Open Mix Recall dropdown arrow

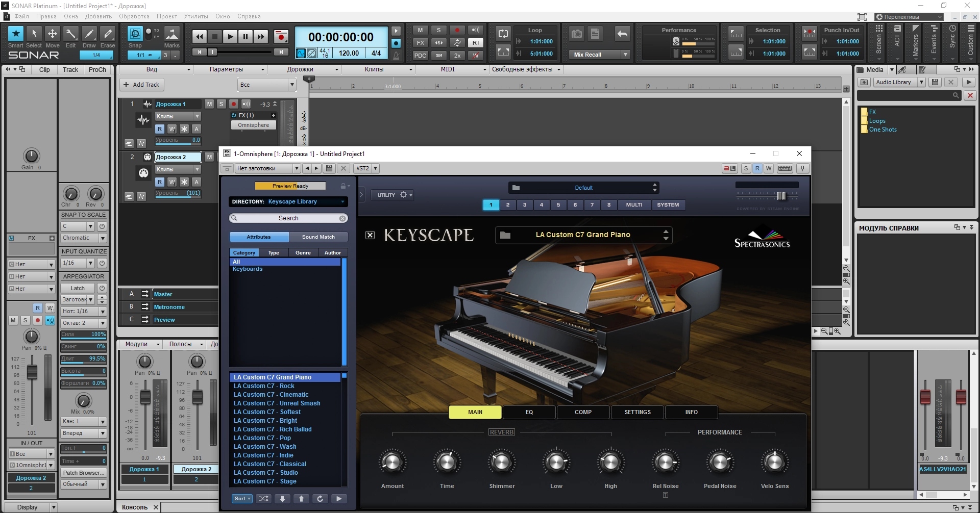click(x=625, y=55)
